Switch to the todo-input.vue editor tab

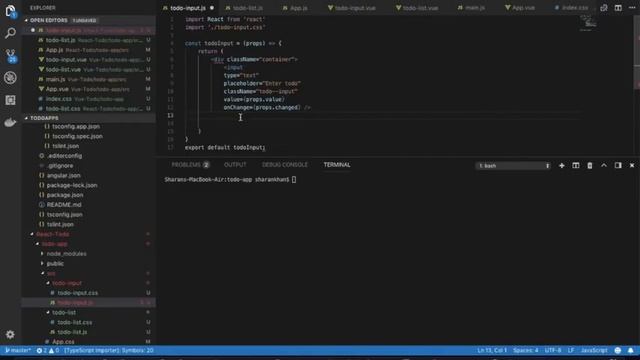(355, 8)
